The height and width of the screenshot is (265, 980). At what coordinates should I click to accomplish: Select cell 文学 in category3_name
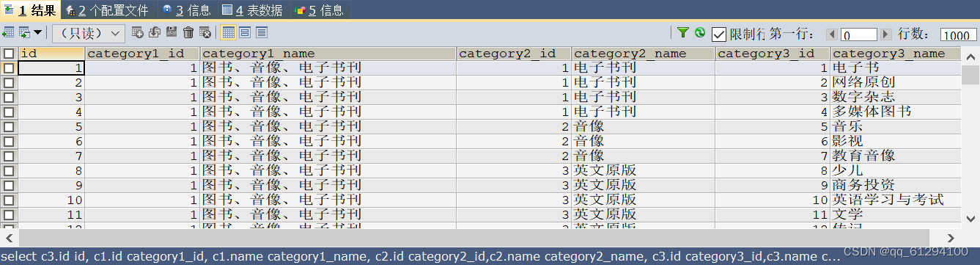(x=895, y=214)
